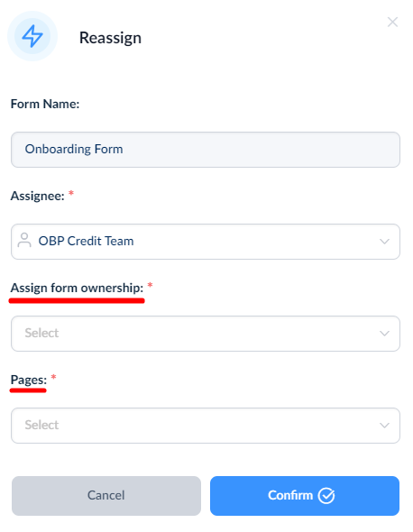
Task: Cancel the reassignment
Action: coord(106,496)
